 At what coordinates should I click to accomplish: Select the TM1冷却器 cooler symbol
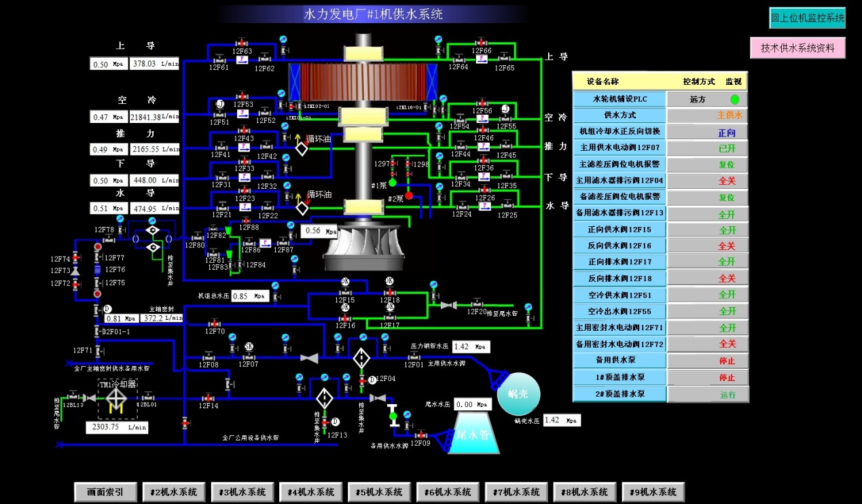(x=118, y=399)
